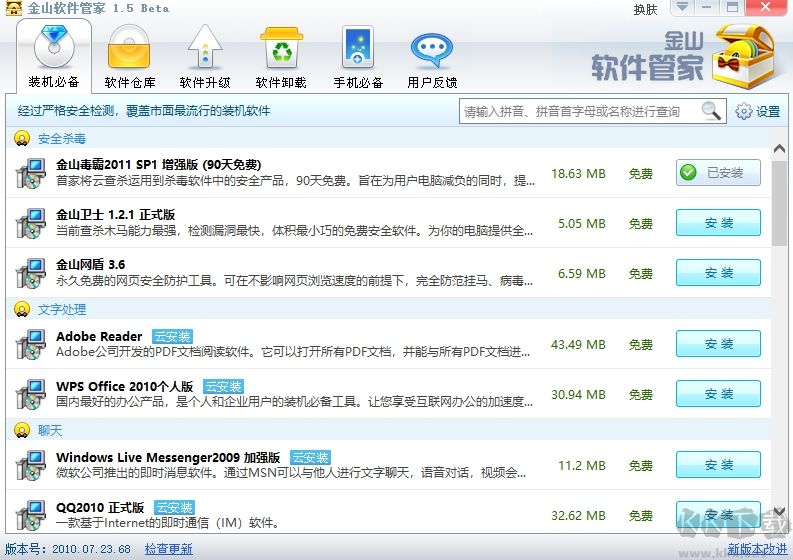Viewport: 793px width, 560px height.
Task: Select QQ2010 正式版 title
Action: point(100,507)
